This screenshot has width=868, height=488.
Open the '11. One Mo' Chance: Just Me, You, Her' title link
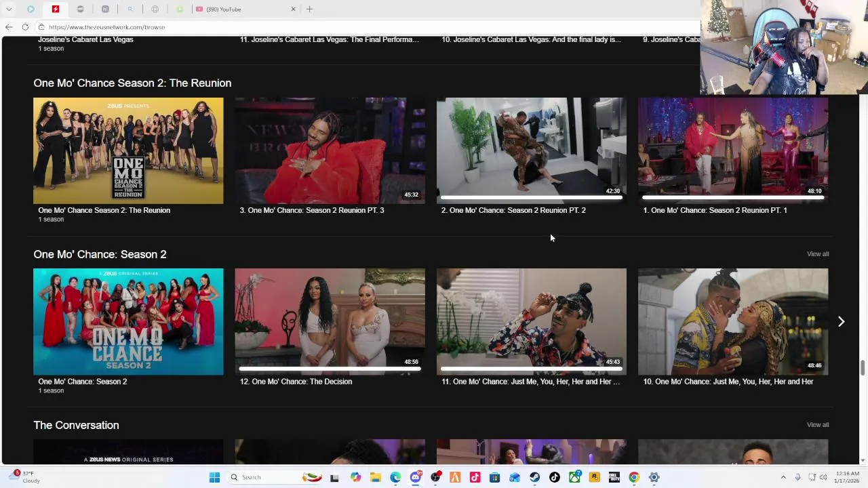tap(530, 382)
